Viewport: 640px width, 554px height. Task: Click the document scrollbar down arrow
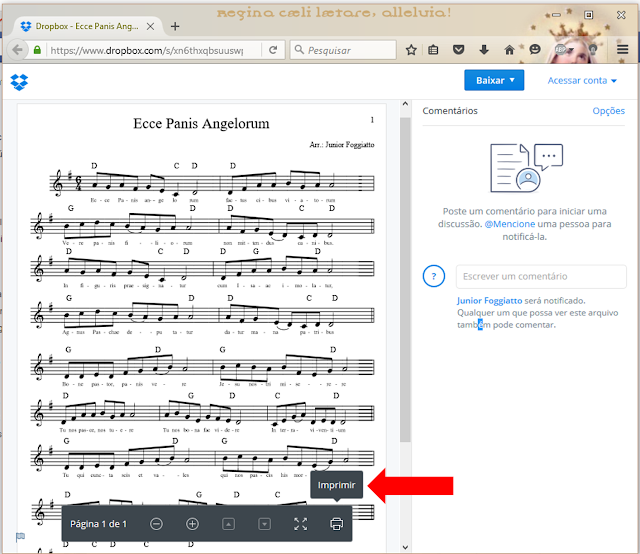[x=405, y=547]
